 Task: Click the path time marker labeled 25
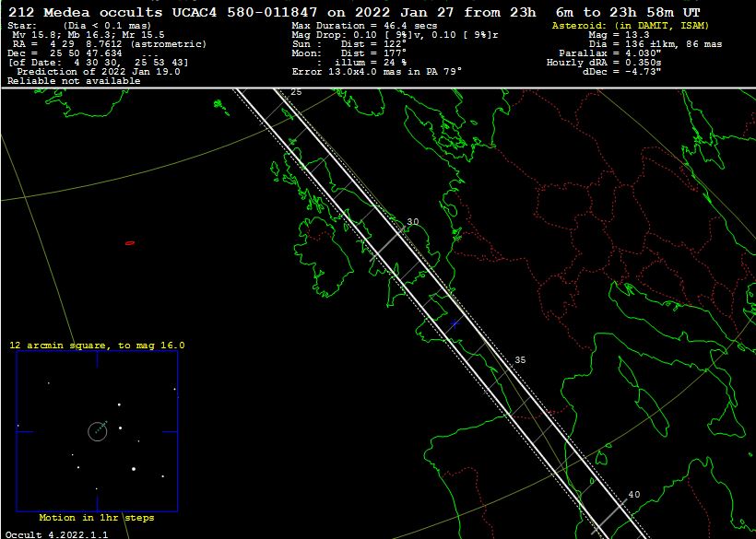[296, 92]
